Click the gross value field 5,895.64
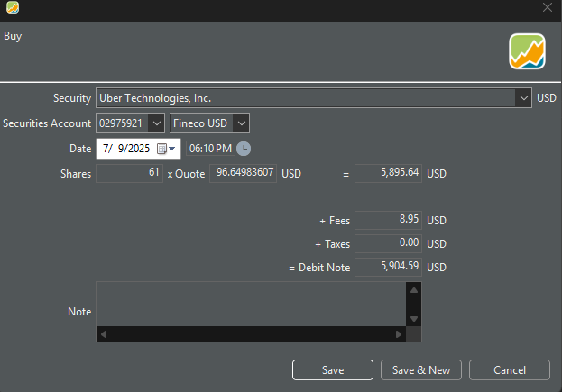The height and width of the screenshot is (392, 562). click(388, 174)
